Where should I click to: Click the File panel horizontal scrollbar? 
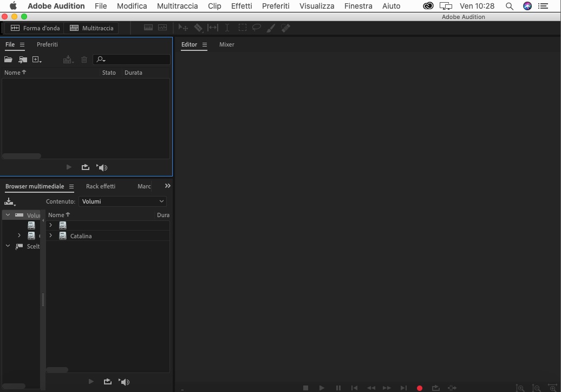(x=22, y=156)
